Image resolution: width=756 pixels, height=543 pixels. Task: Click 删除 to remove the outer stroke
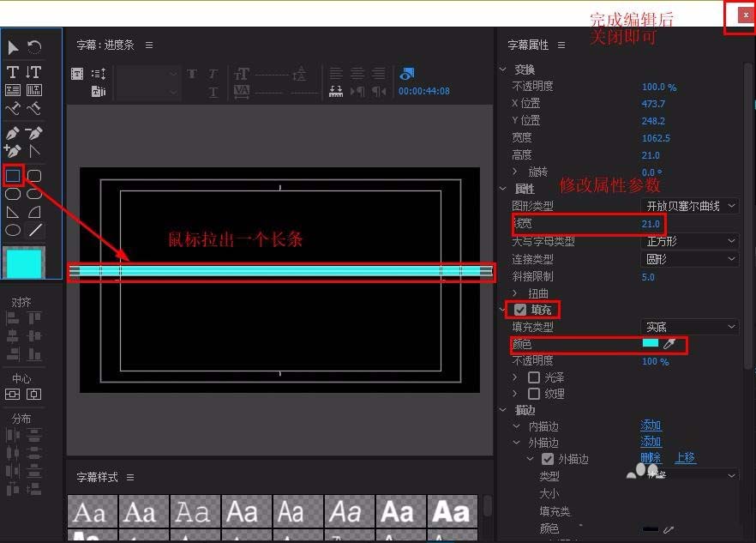(651, 457)
